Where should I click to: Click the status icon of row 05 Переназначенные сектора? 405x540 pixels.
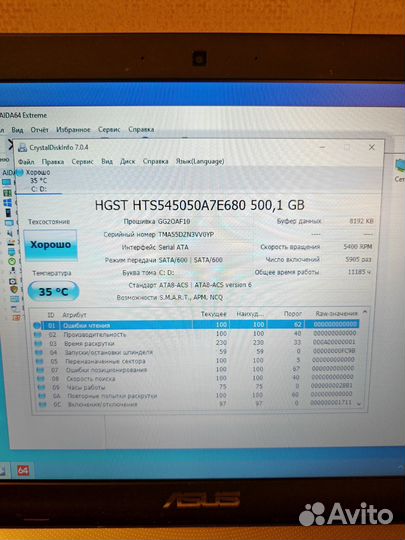pos(40,361)
